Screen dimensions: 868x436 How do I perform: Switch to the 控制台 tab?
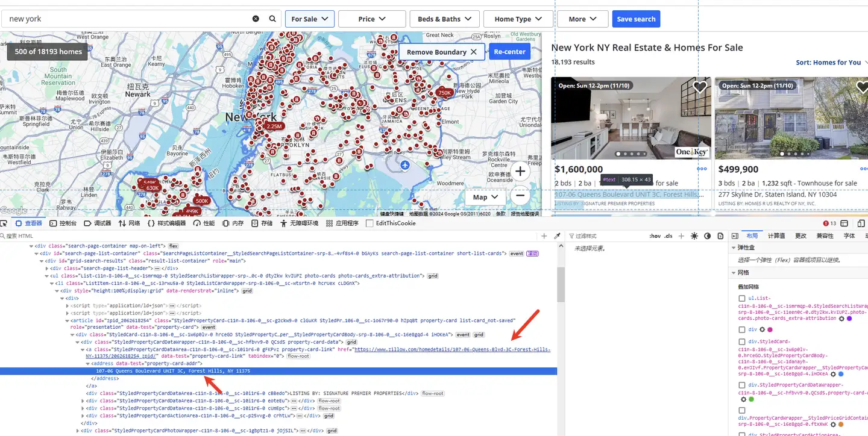(63, 223)
